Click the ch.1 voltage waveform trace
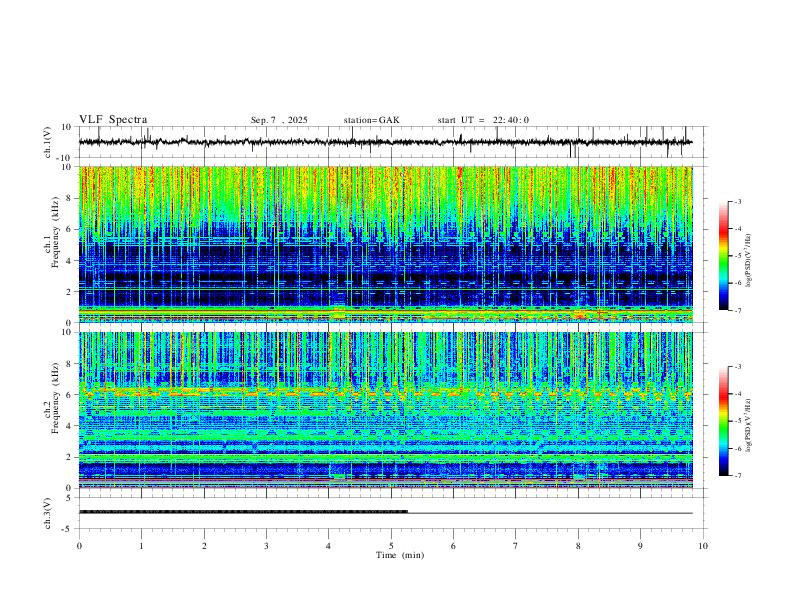792x612 pixels. (385, 142)
